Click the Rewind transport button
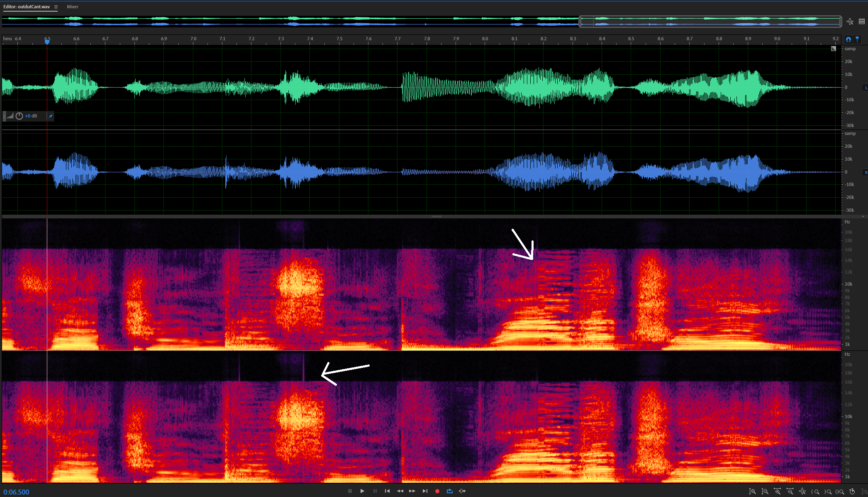This screenshot has width=868, height=497. 400,491
